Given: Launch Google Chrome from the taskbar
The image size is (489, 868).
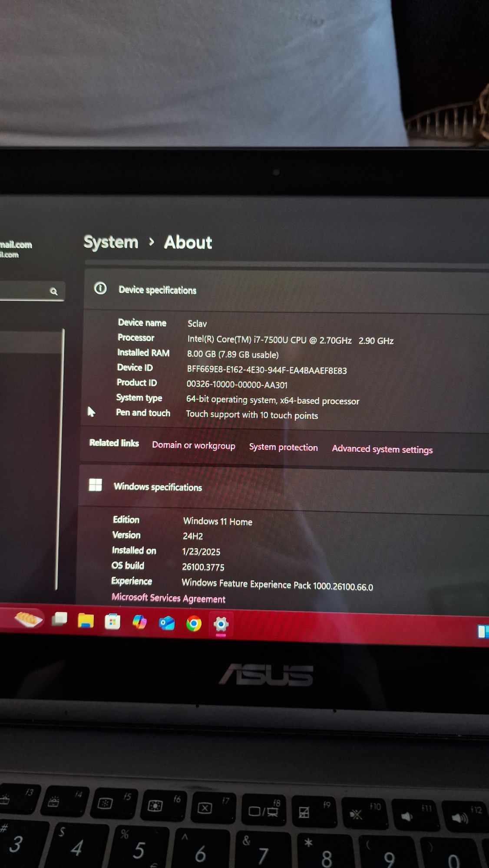Looking at the screenshot, I should point(194,624).
